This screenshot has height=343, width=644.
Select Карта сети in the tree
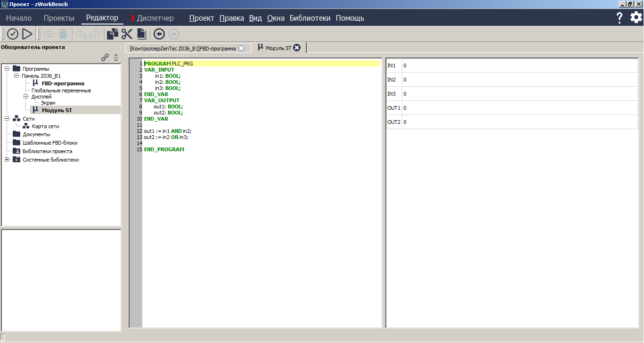(45, 126)
